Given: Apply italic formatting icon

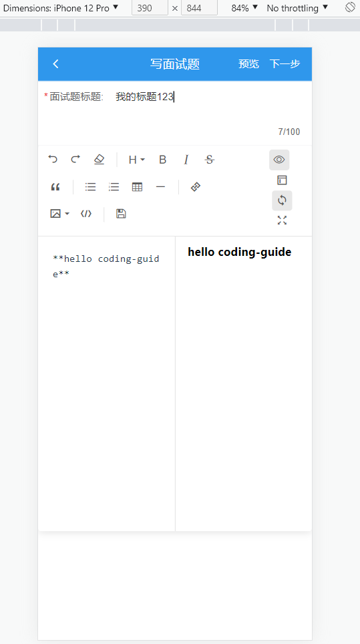Looking at the screenshot, I should point(186,160).
